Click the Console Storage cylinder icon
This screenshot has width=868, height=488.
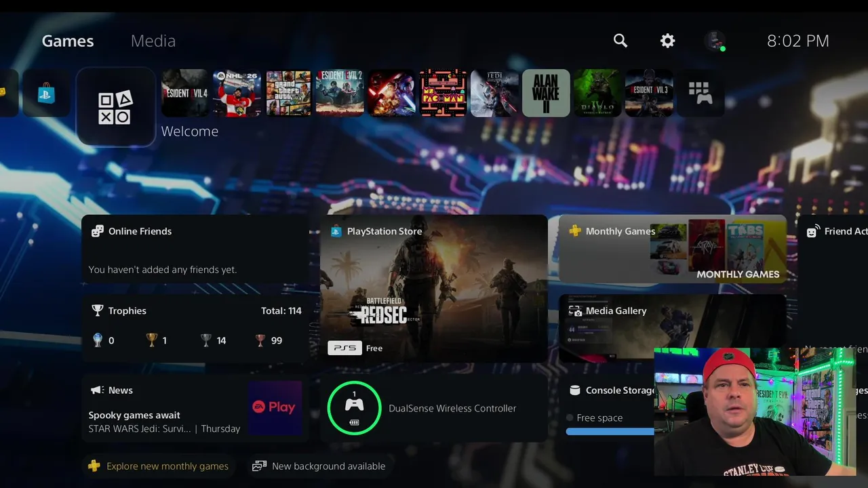click(x=575, y=390)
